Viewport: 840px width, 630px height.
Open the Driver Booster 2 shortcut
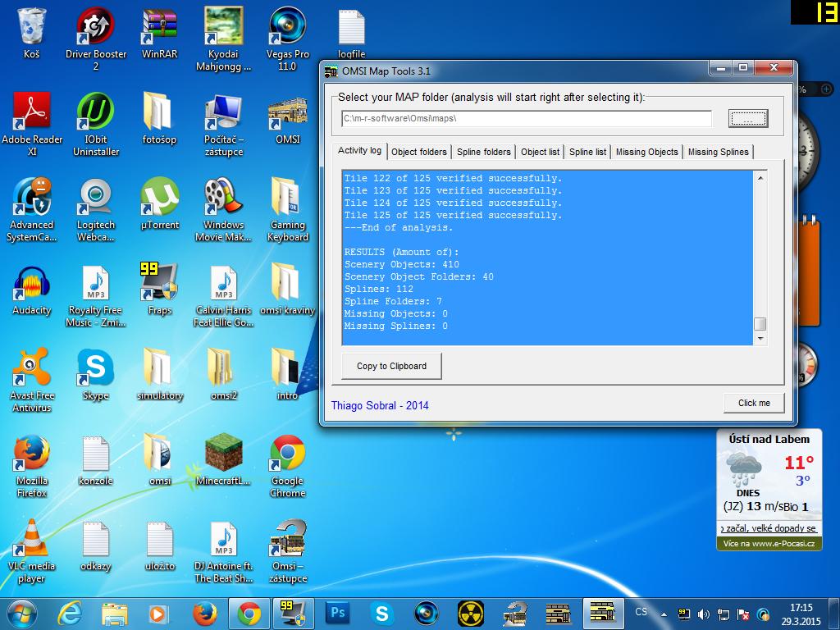tap(95, 29)
